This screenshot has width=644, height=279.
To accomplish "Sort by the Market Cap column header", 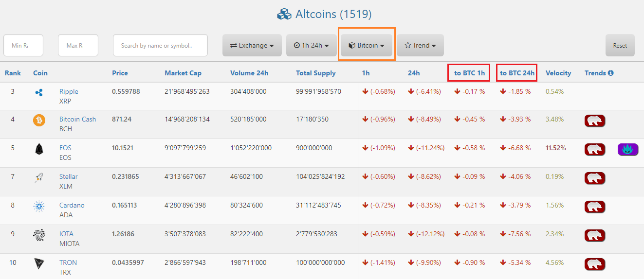I will (x=183, y=73).
